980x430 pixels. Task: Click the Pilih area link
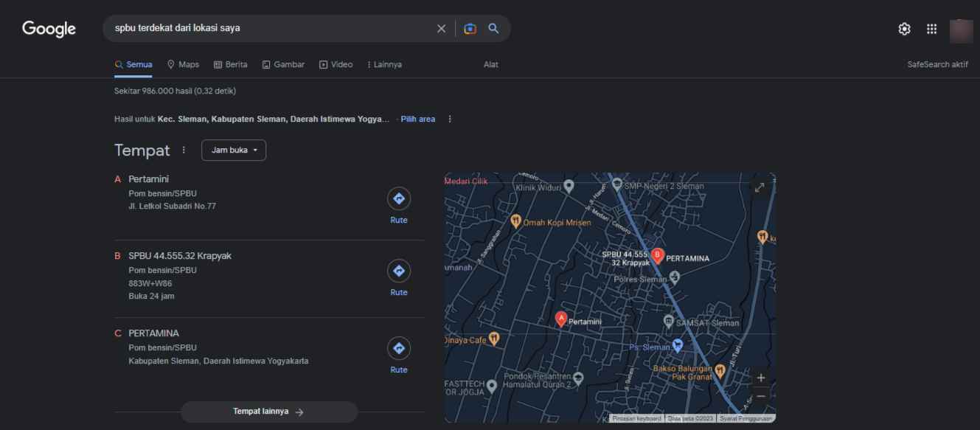(418, 119)
